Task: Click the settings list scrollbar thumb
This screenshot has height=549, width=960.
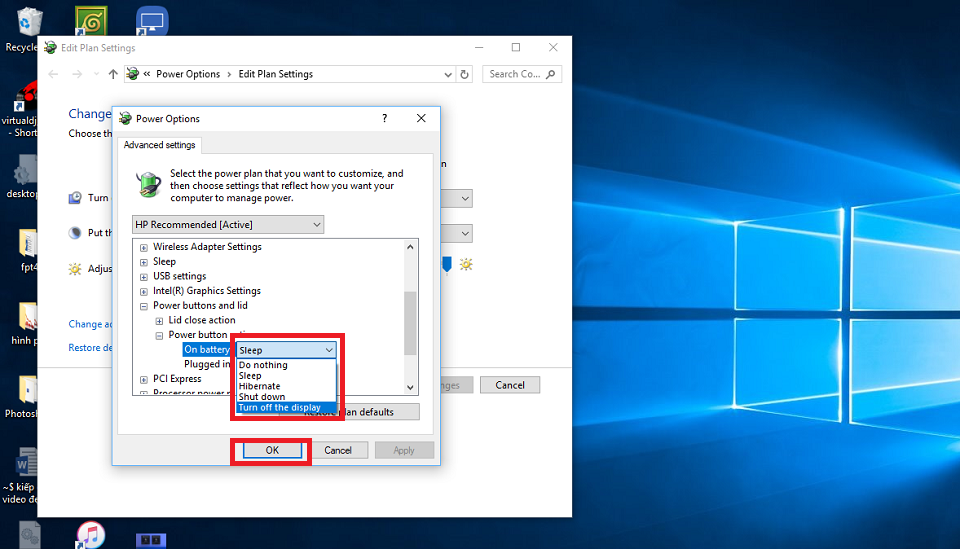Action: (410, 323)
